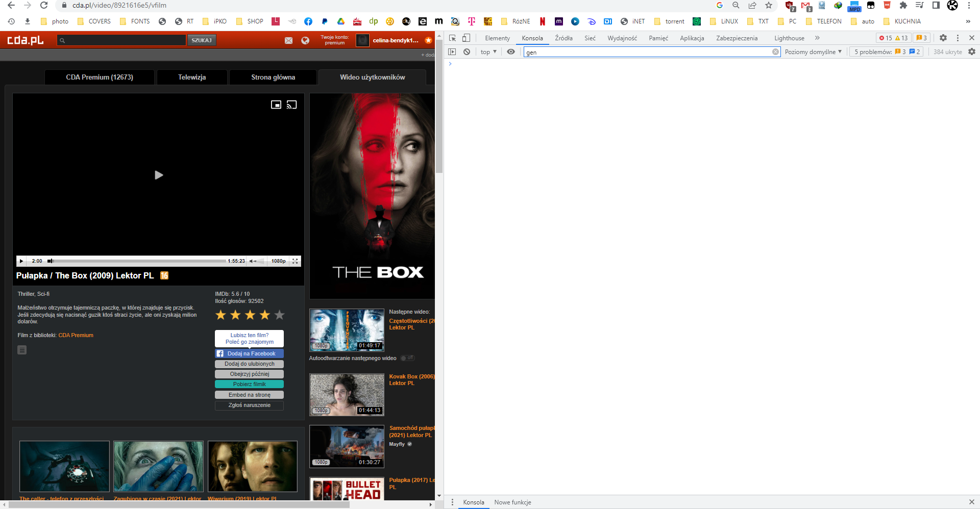The height and width of the screenshot is (509, 980).
Task: Switch to DevTools Źródła tab
Action: click(564, 38)
